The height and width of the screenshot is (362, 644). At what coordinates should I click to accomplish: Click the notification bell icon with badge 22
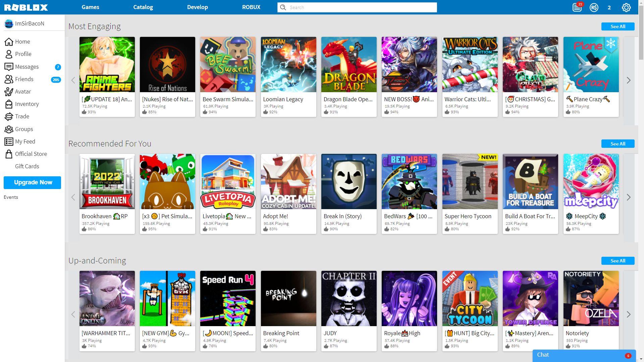pos(577,7)
